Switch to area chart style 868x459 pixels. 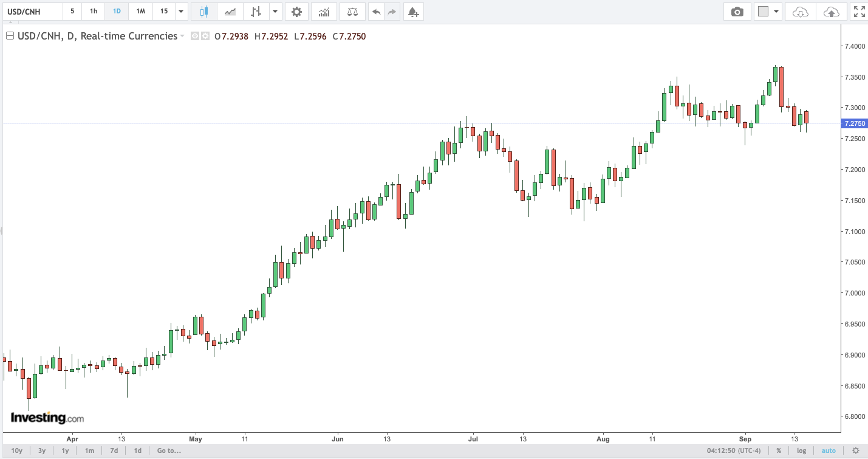point(230,12)
